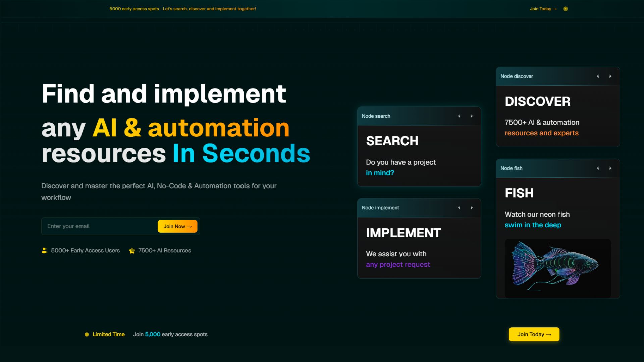Click the Join Now button
Screen dimensions: 644x362
pos(177,226)
